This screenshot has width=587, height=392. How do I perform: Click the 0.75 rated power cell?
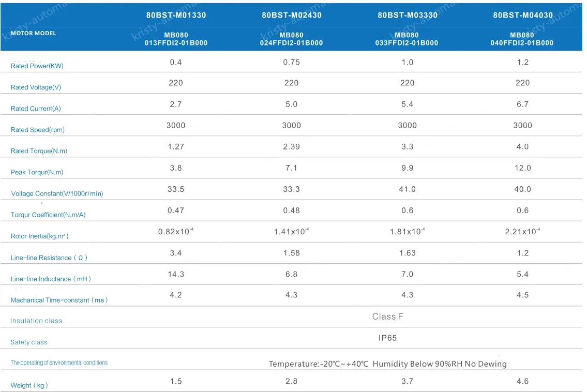tap(292, 62)
